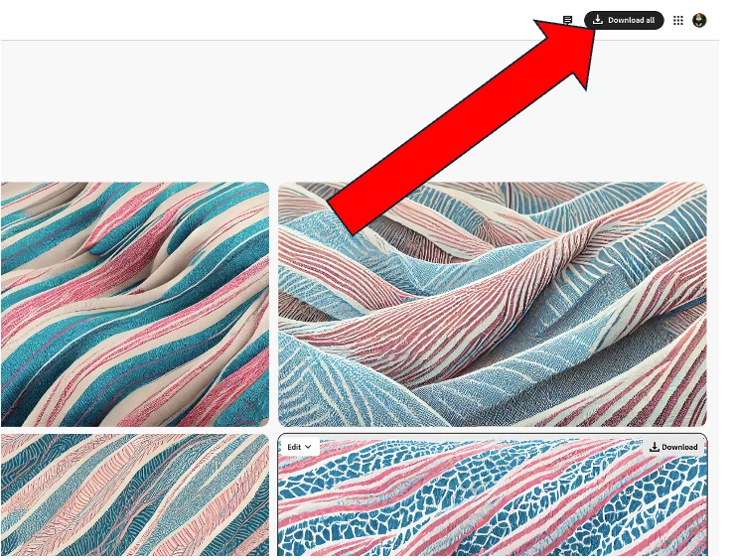Click the tray arrow icon inside Download all
The image size is (733, 560).
[598, 20]
